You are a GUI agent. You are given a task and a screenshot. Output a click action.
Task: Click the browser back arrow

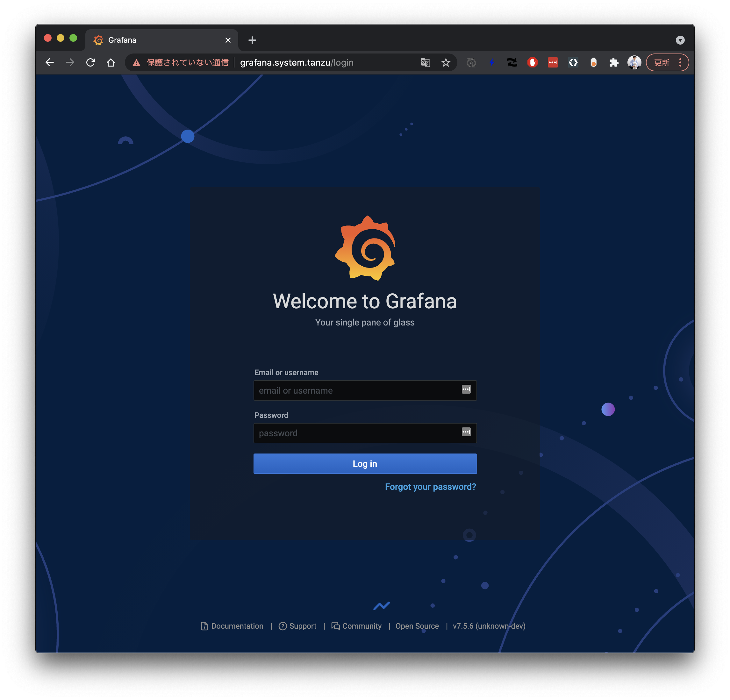(50, 62)
